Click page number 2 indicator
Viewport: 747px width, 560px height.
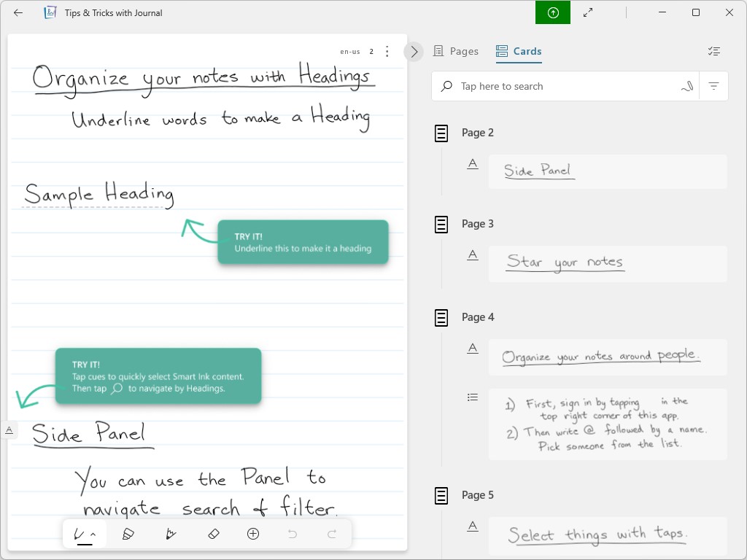pyautogui.click(x=371, y=52)
